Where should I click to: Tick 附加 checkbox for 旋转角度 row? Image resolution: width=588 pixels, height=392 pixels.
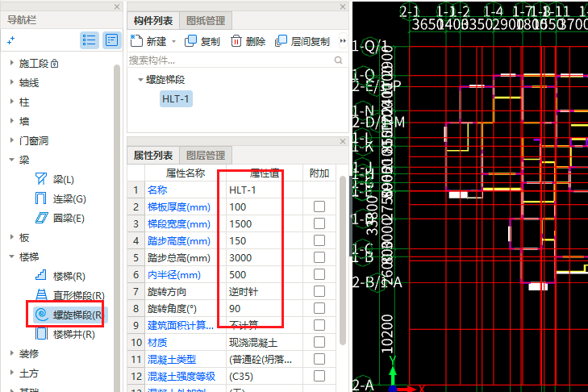319,308
